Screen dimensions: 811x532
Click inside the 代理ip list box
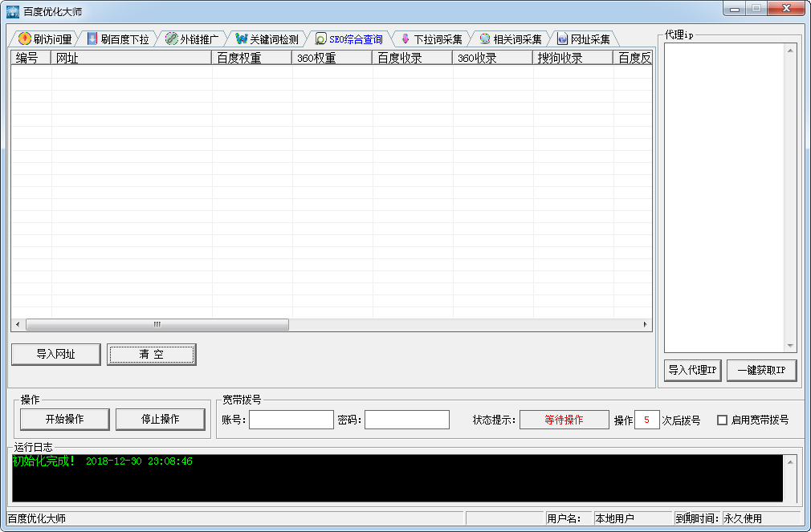[724, 197]
